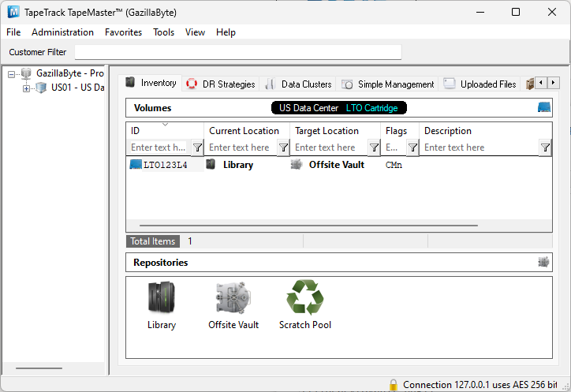
Task: Click the connection padlock icon in status bar
Action: 394,385
